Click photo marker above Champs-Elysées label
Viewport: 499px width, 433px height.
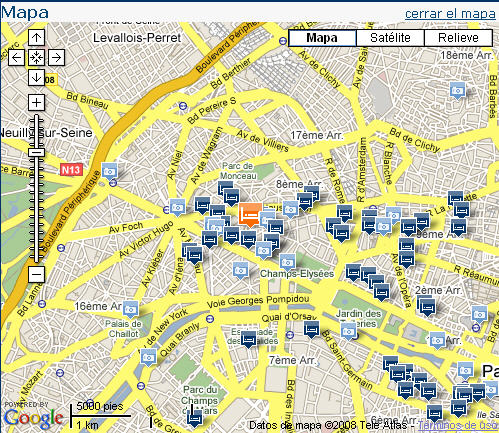[287, 263]
